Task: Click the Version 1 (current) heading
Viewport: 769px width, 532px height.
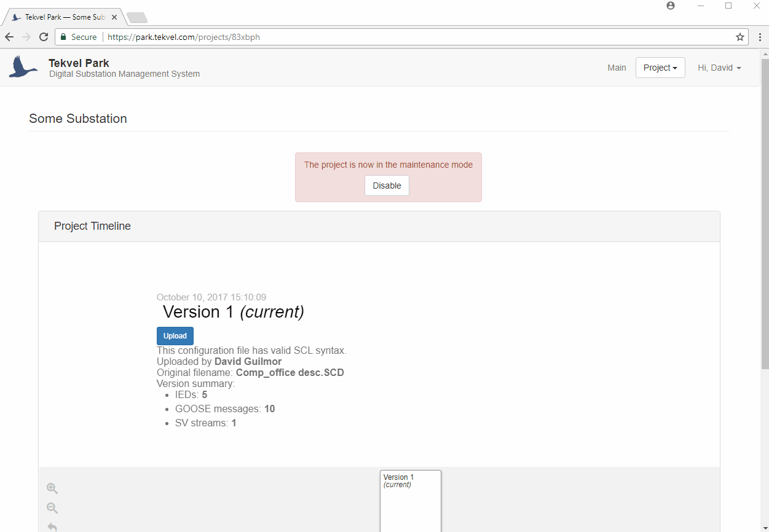Action: pyautogui.click(x=234, y=312)
